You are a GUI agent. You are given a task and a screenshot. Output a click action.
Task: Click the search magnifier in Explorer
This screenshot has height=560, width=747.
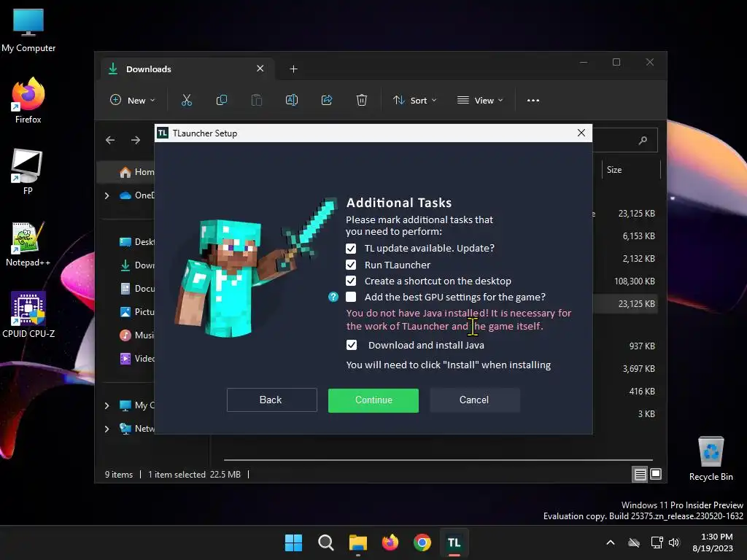tap(643, 140)
